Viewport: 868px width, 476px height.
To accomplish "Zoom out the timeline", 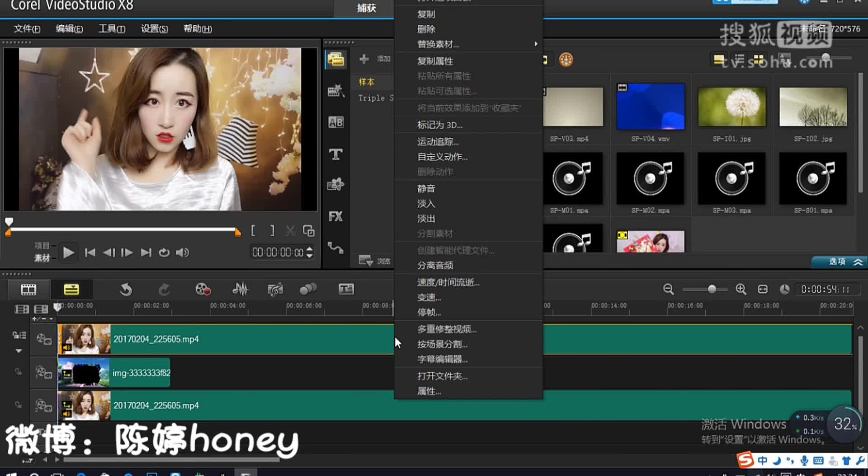I will tap(669, 289).
